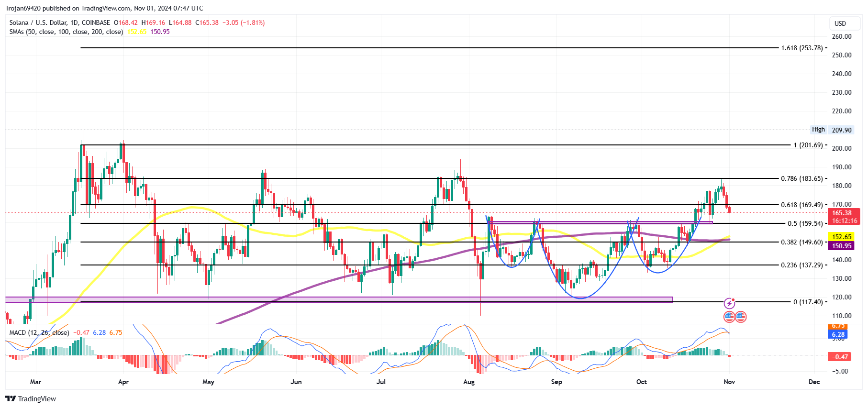Select the 1.618 (253.78) Fibonacci level label
Viewport: 868px width, 408px height.
(801, 48)
